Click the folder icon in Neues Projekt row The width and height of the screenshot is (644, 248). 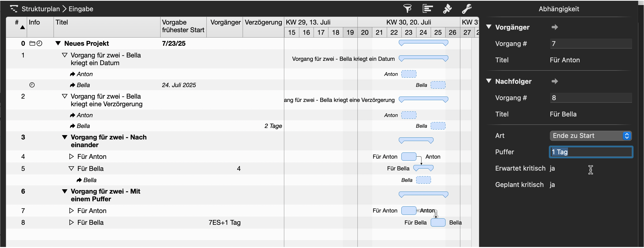click(x=32, y=43)
